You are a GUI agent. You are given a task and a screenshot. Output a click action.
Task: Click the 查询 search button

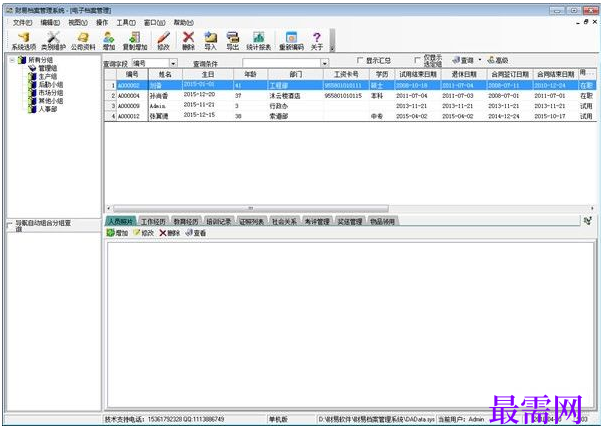pos(463,60)
